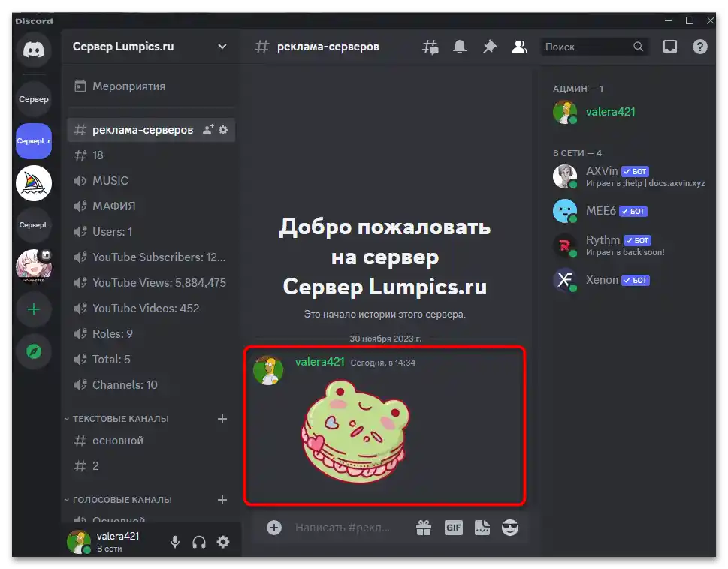
Task: Click the gift icon in the message bar
Action: [423, 527]
